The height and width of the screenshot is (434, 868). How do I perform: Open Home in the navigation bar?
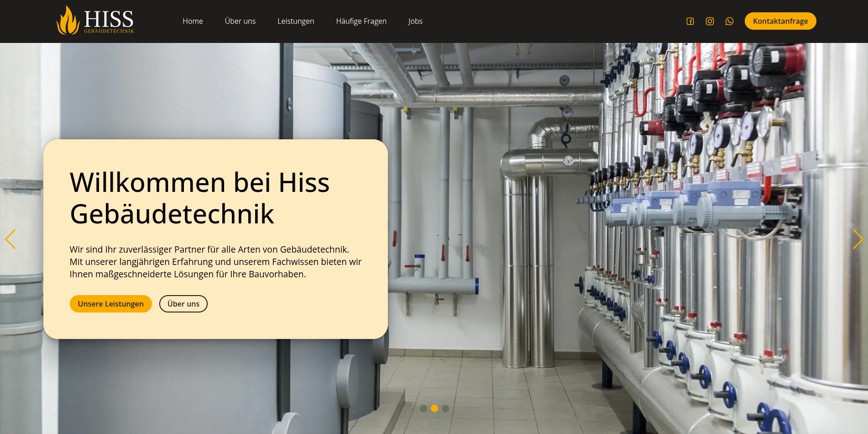pos(193,21)
